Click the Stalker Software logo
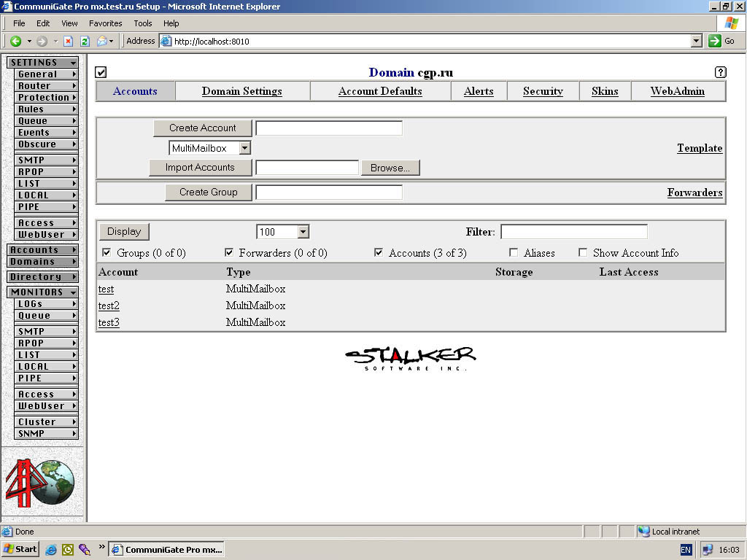The width and height of the screenshot is (747, 560). coord(411,359)
